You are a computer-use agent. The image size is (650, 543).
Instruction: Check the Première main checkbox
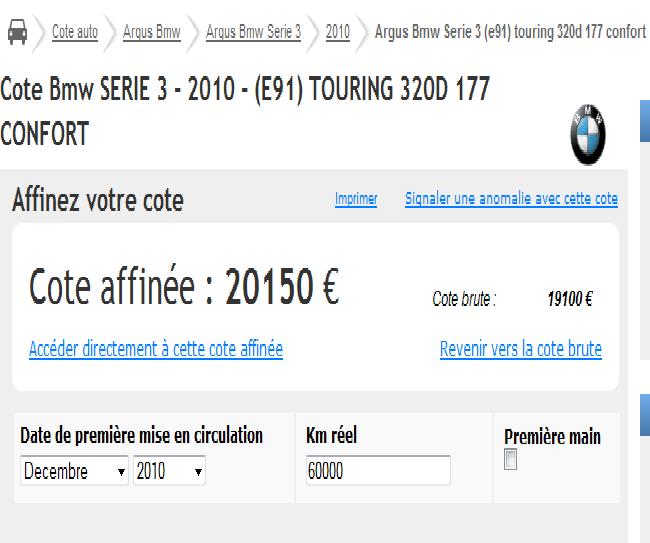point(511,460)
